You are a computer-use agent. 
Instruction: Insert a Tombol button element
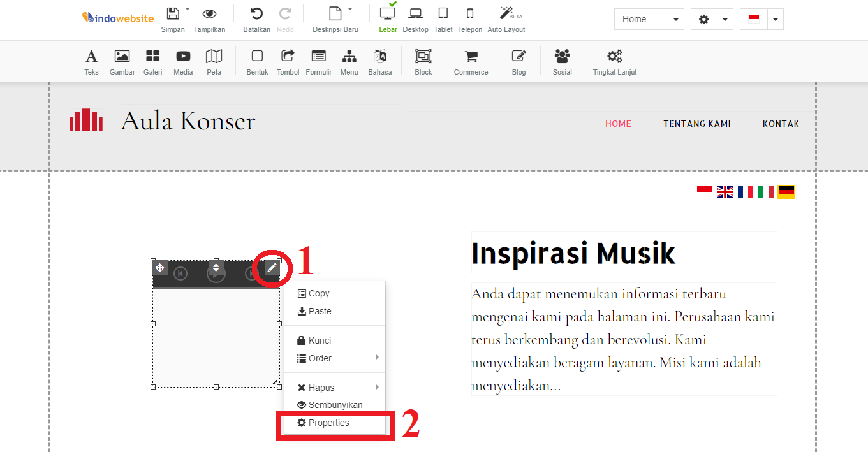[288, 61]
